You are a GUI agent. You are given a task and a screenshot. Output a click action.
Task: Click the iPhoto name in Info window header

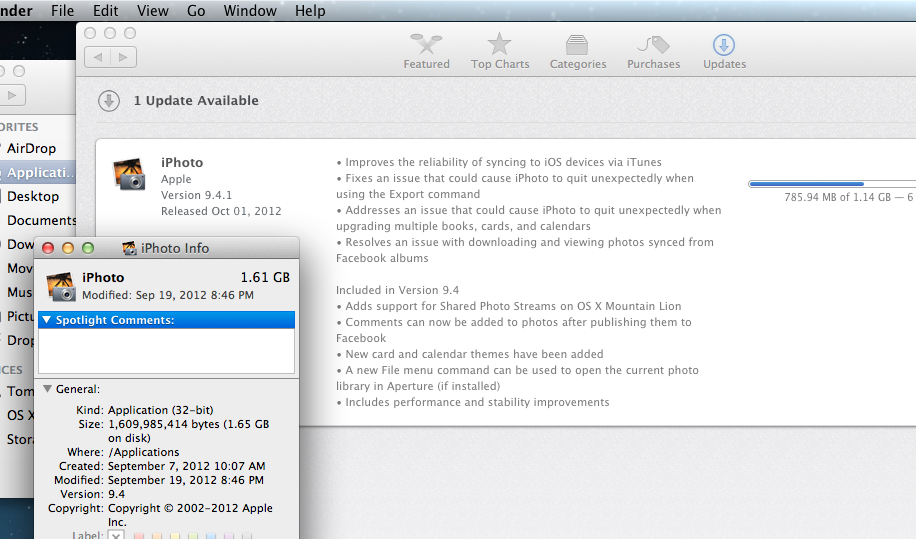pos(103,277)
